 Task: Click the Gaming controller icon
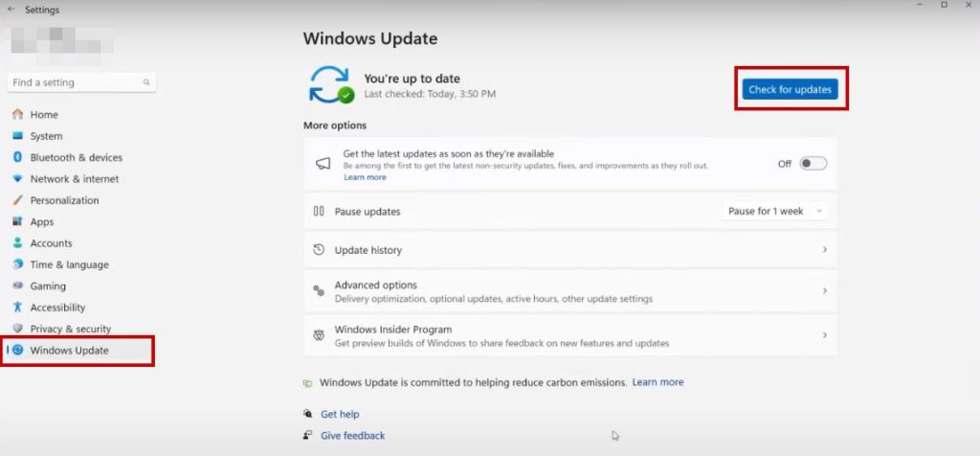(17, 285)
